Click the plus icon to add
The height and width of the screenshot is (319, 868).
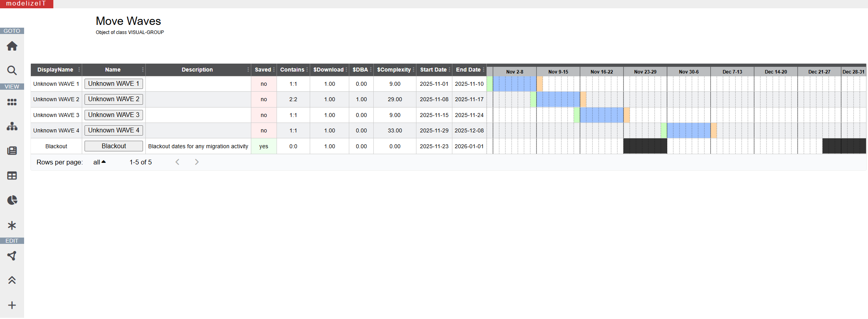pyautogui.click(x=12, y=305)
